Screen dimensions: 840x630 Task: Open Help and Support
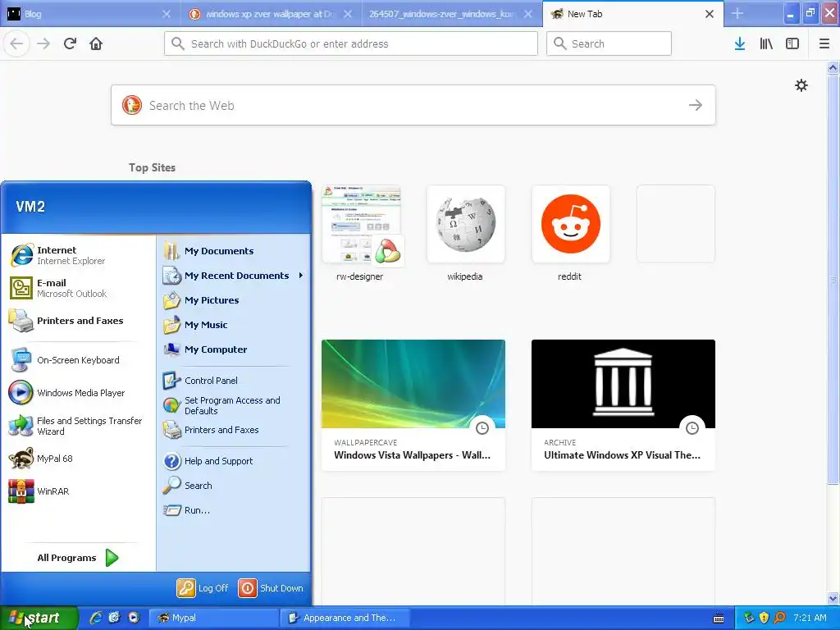(x=234, y=461)
